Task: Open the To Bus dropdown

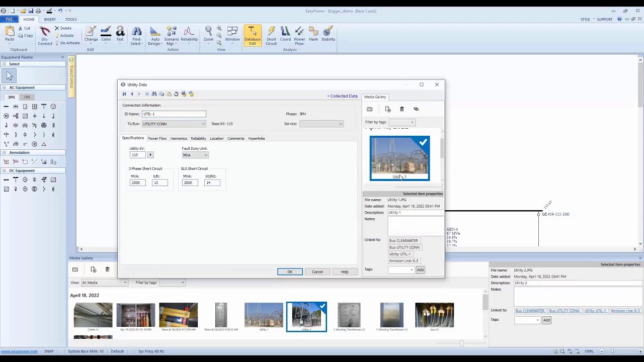Action: point(203,124)
